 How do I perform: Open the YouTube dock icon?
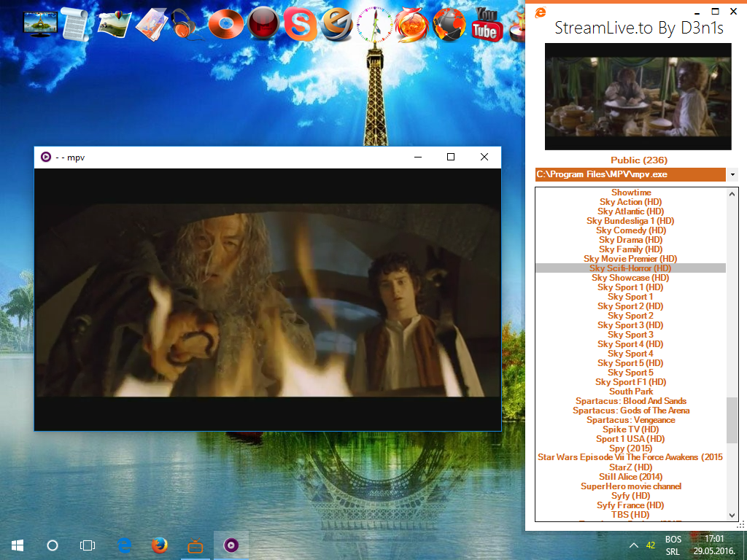point(486,25)
